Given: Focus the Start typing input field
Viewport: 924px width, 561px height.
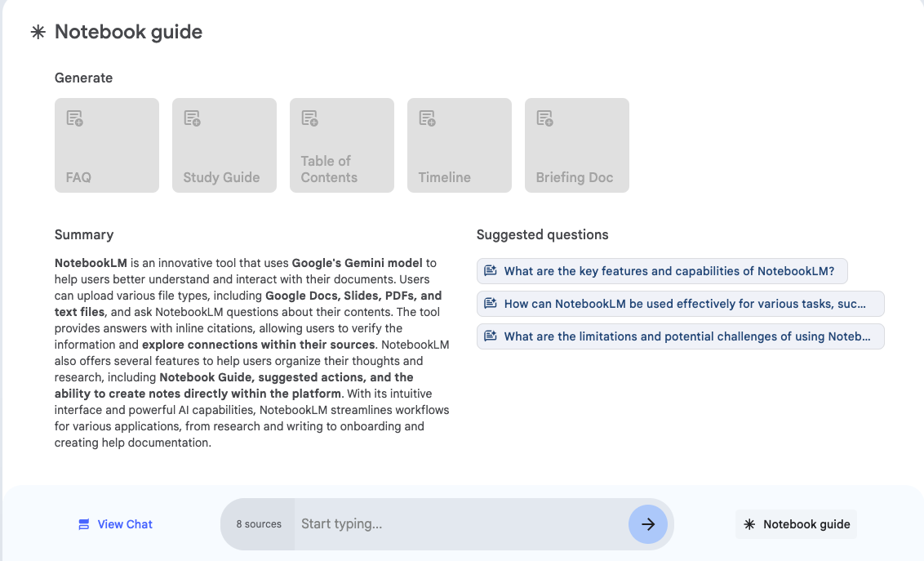Looking at the screenshot, I should [461, 524].
